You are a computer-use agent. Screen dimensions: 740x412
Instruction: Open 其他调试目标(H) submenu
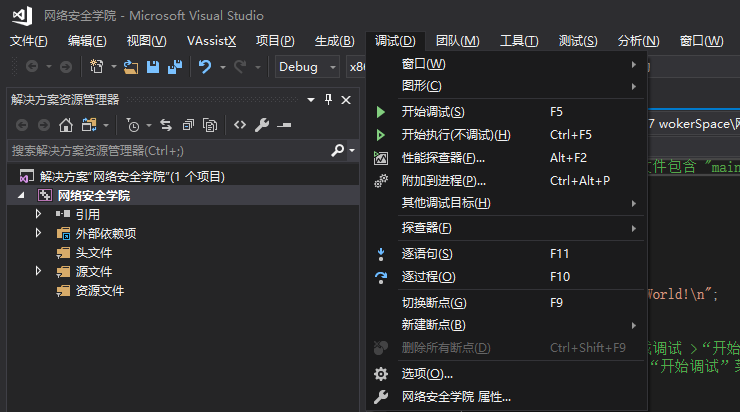click(507, 203)
